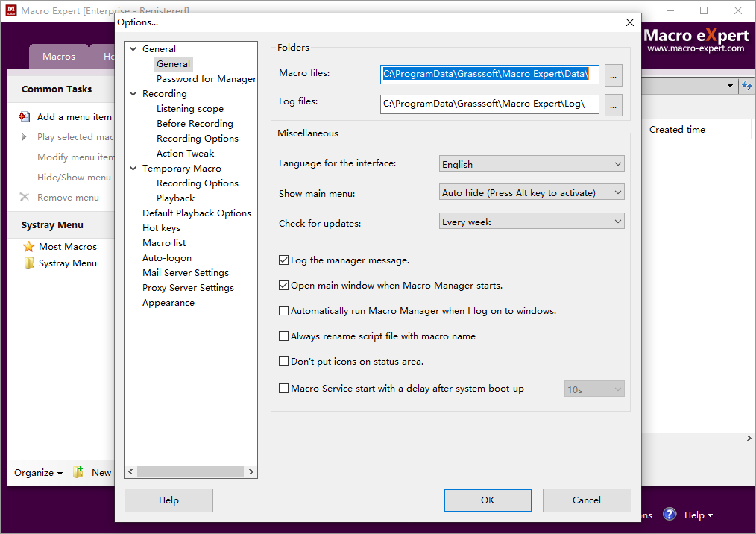Select Playback under Temporary Macro
Viewport: 756px width, 534px height.
click(x=175, y=198)
